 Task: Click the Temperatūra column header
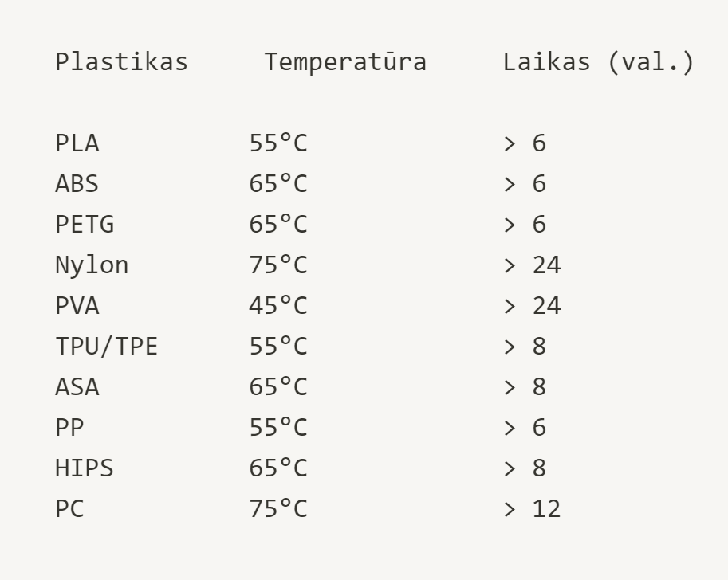[345, 62]
